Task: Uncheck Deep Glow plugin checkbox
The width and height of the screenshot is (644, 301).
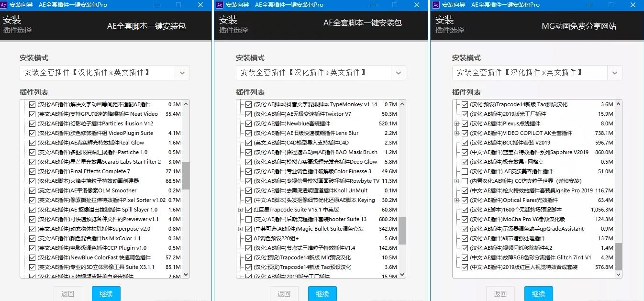Action: coord(249,162)
